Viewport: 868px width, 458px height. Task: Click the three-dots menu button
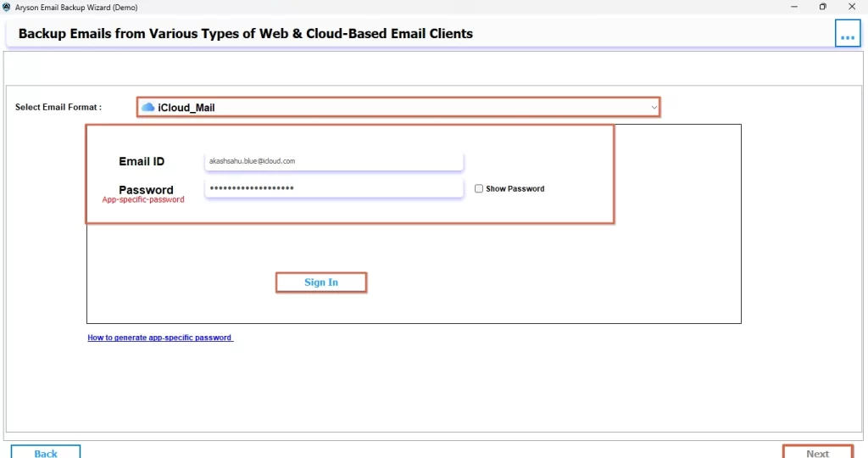click(848, 33)
